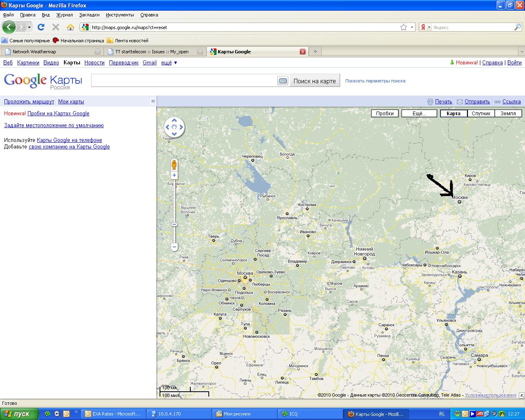Viewport: 525px width, 420px height.
Task: Click the Поиск на карте button
Action: point(315,81)
